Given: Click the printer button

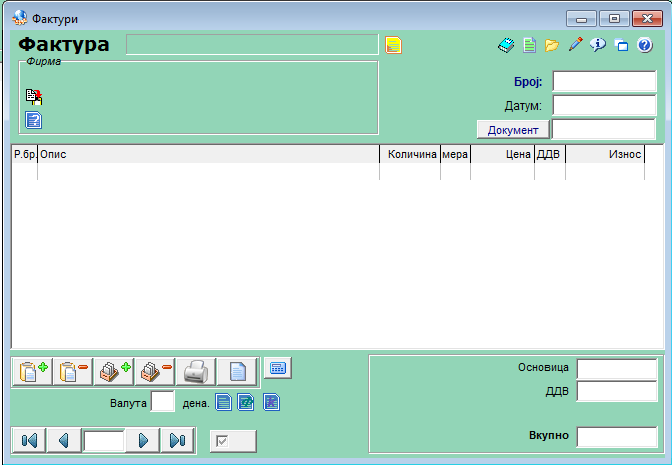Looking at the screenshot, I should 197,372.
